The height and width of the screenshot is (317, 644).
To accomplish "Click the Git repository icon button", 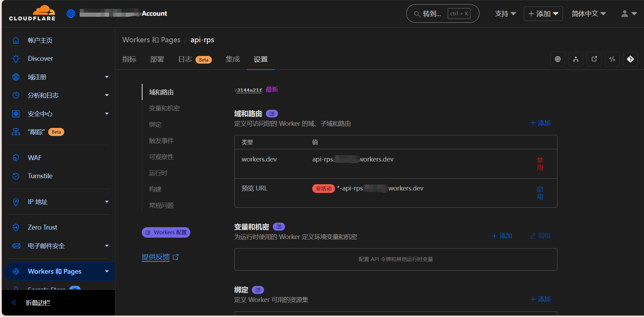I will tap(630, 59).
